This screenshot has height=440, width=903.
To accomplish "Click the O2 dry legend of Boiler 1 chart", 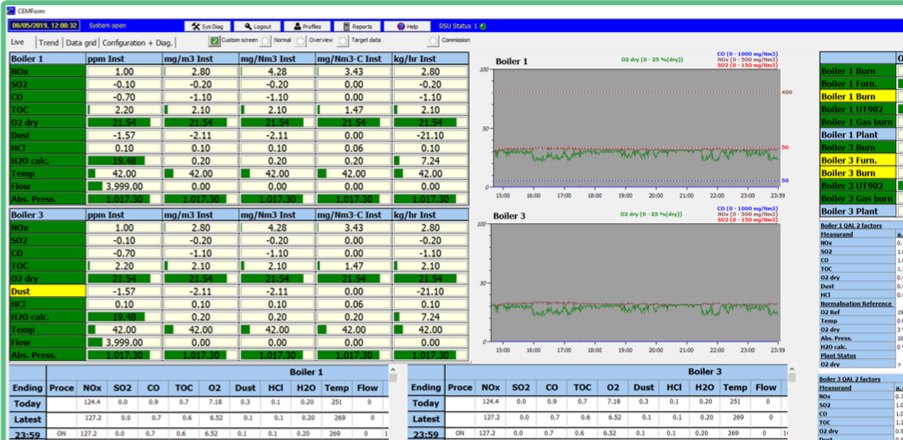I will [x=651, y=59].
